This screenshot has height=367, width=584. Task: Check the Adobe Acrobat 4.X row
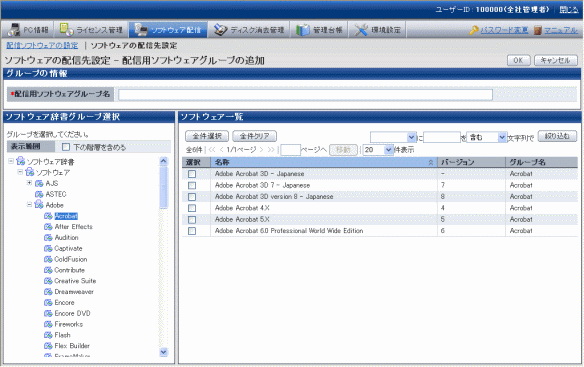click(x=192, y=208)
